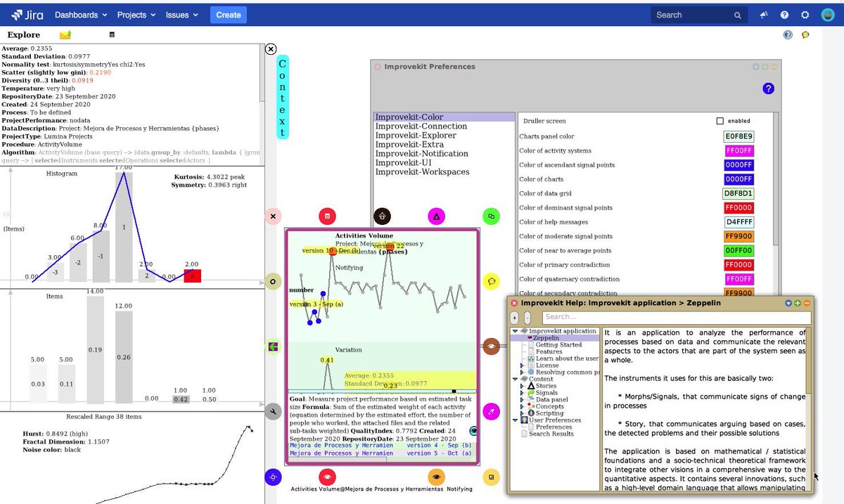Click the yellow speech bubble circle button
The height and width of the screenshot is (504, 844).
(x=491, y=281)
